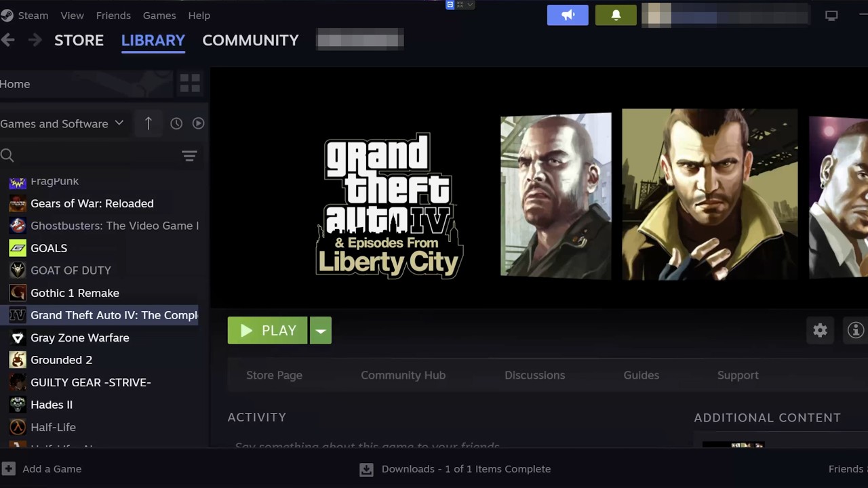The height and width of the screenshot is (488, 868).
Task: Click Add a Game
Action: (52, 469)
